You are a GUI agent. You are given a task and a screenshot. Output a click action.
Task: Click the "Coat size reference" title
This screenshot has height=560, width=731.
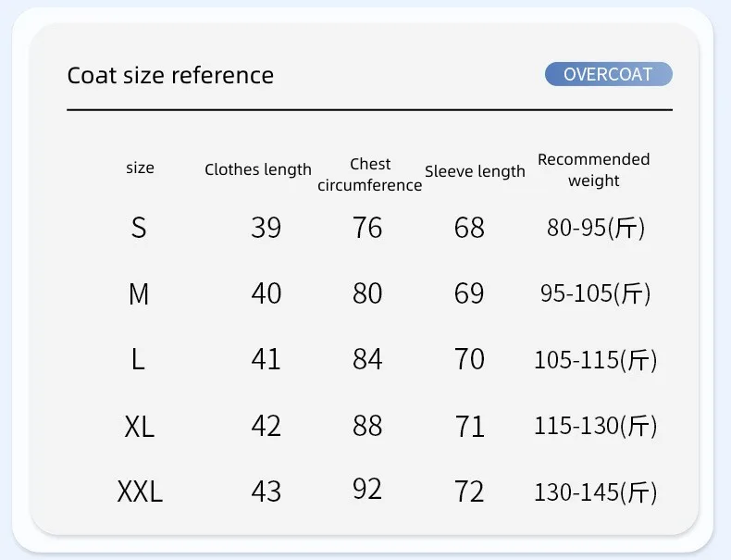(170, 75)
